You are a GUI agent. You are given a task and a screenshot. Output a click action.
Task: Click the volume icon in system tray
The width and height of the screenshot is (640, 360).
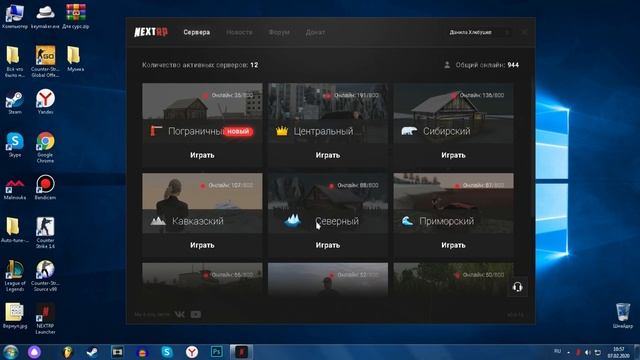click(587, 352)
